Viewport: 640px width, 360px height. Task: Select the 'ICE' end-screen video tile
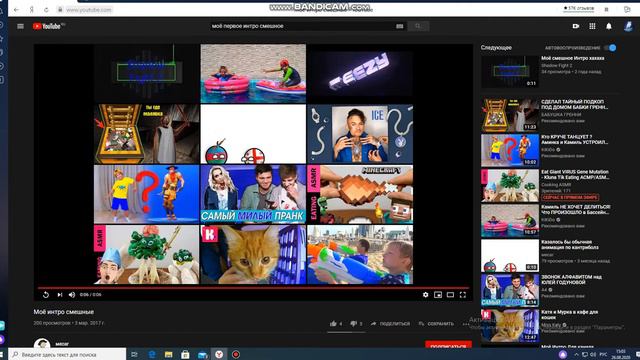(x=360, y=134)
